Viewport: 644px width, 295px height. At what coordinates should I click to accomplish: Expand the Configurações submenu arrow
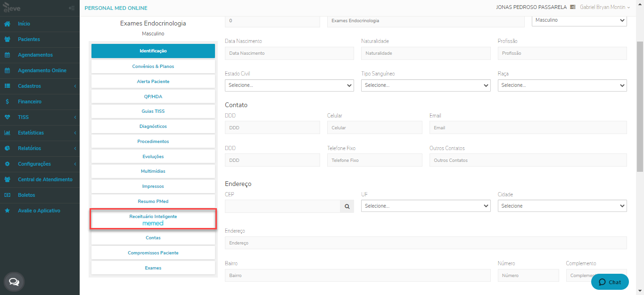tap(75, 164)
